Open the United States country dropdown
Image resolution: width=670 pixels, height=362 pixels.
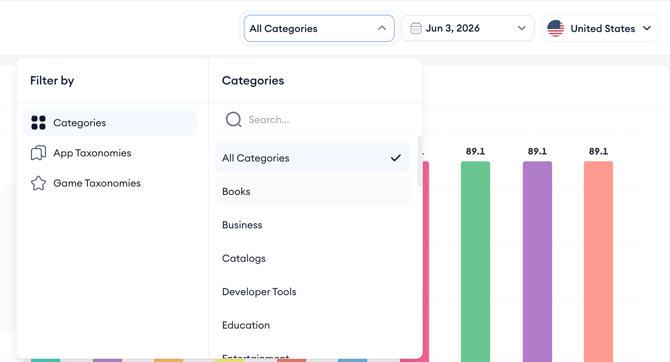click(x=600, y=29)
